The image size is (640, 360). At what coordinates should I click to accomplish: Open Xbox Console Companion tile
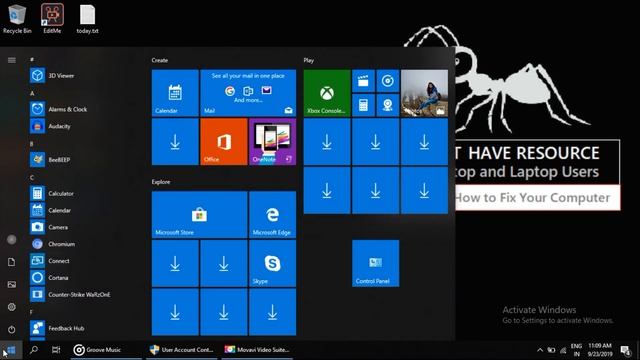327,93
